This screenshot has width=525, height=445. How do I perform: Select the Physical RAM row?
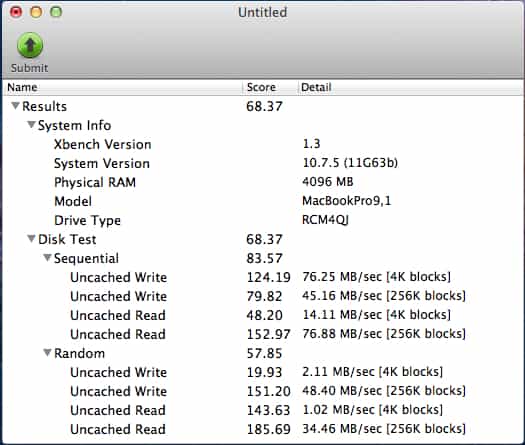[262, 182]
